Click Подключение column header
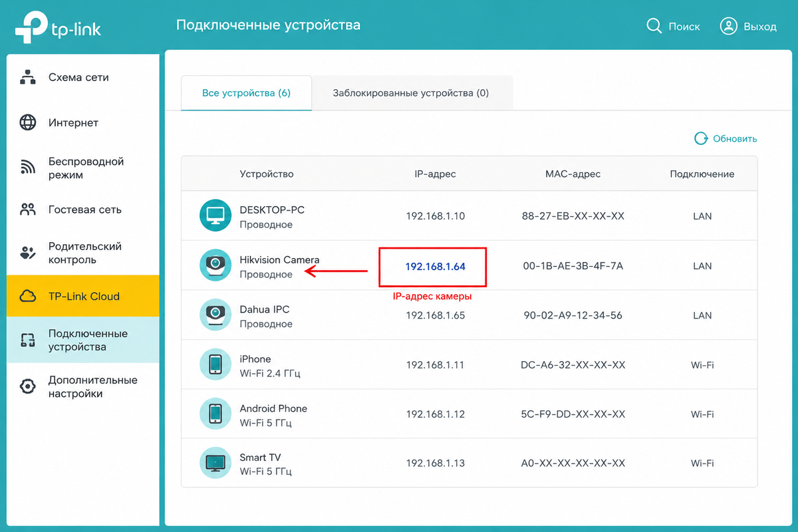 click(702, 174)
